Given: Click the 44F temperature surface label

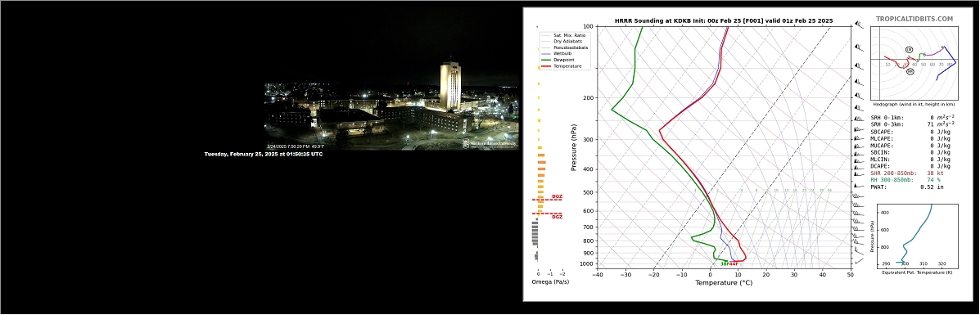Looking at the screenshot, I should click(x=734, y=263).
